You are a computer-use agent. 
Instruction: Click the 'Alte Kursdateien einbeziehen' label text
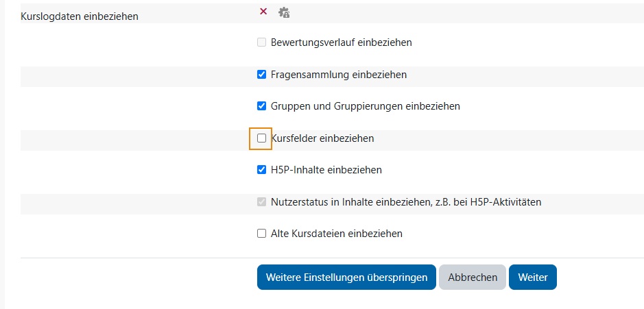(x=337, y=234)
